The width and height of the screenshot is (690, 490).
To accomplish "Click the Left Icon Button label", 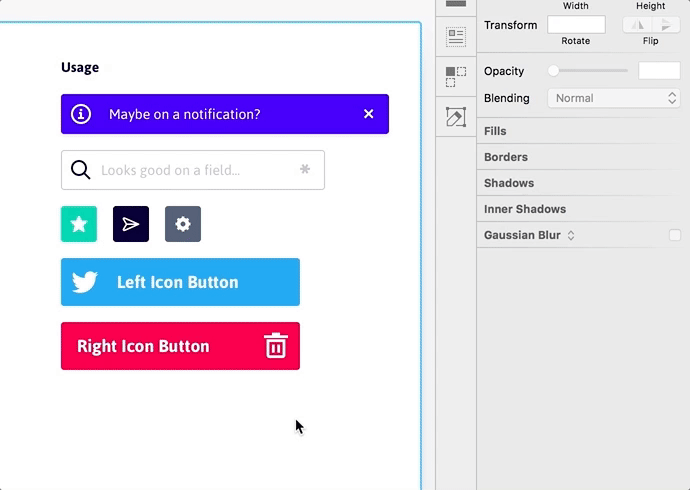I will [x=177, y=282].
